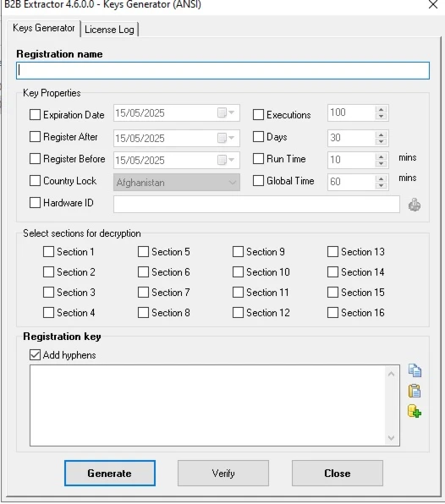
Task: Increase the Days value with up arrow
Action: pos(381,134)
